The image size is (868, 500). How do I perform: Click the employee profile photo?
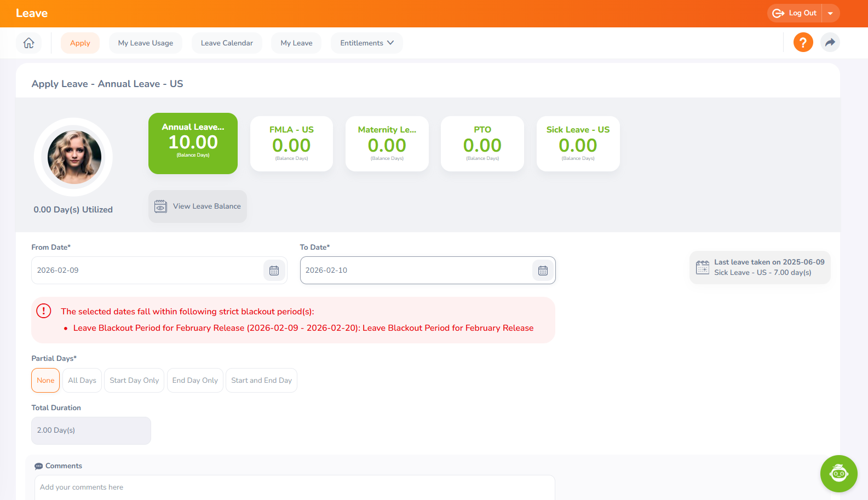click(x=74, y=157)
